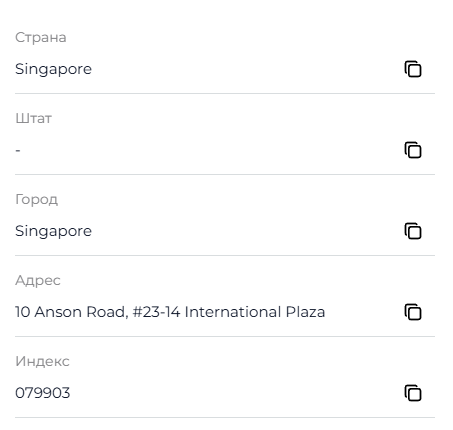Select the Singapore text under Страна

[53, 69]
